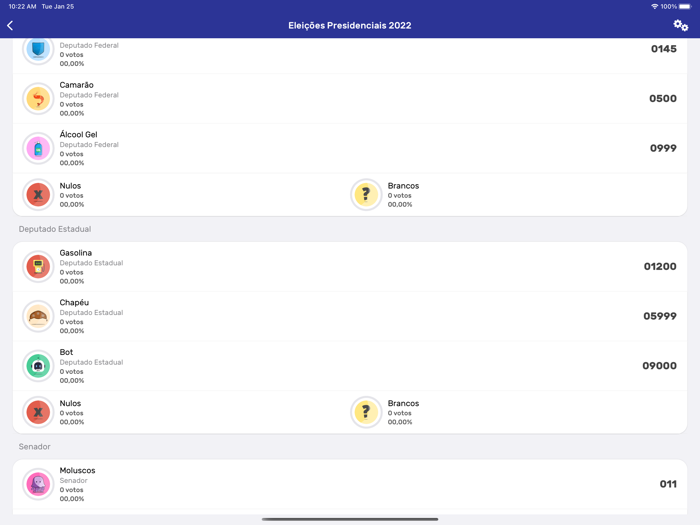Tap candidate number 0999

pyautogui.click(x=663, y=148)
